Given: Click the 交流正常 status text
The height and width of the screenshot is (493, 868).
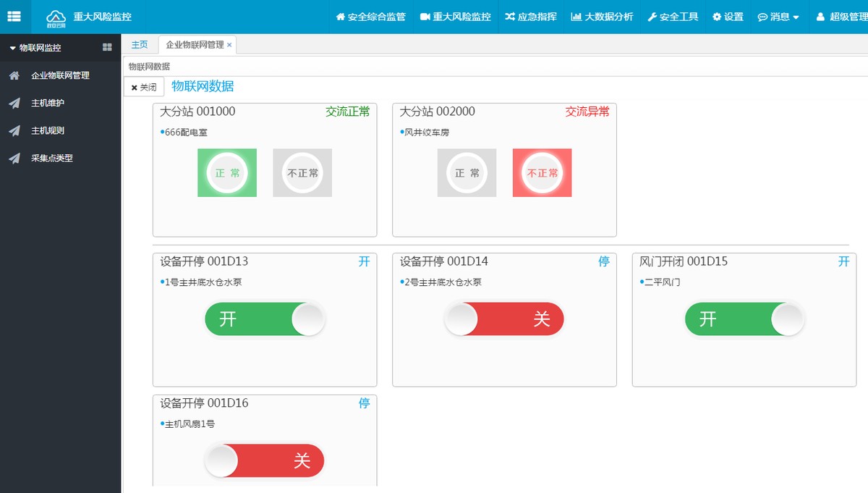Looking at the screenshot, I should 347,111.
